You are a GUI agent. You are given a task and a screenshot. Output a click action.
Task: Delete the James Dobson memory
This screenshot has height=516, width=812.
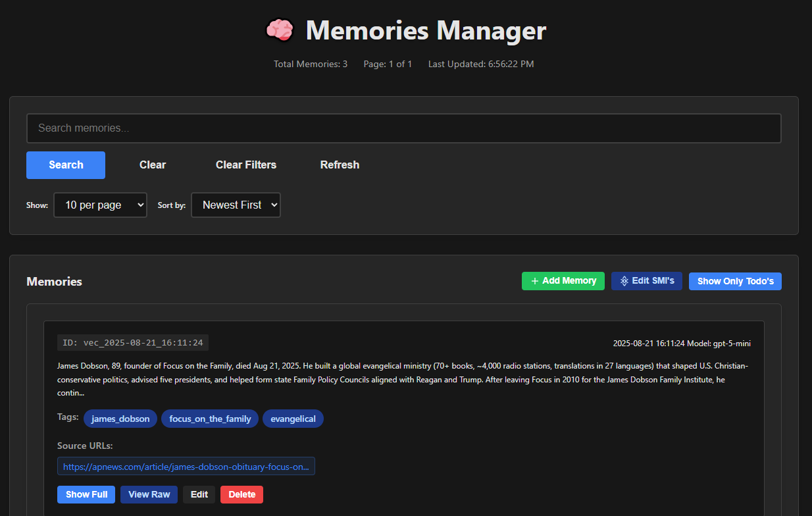point(241,494)
